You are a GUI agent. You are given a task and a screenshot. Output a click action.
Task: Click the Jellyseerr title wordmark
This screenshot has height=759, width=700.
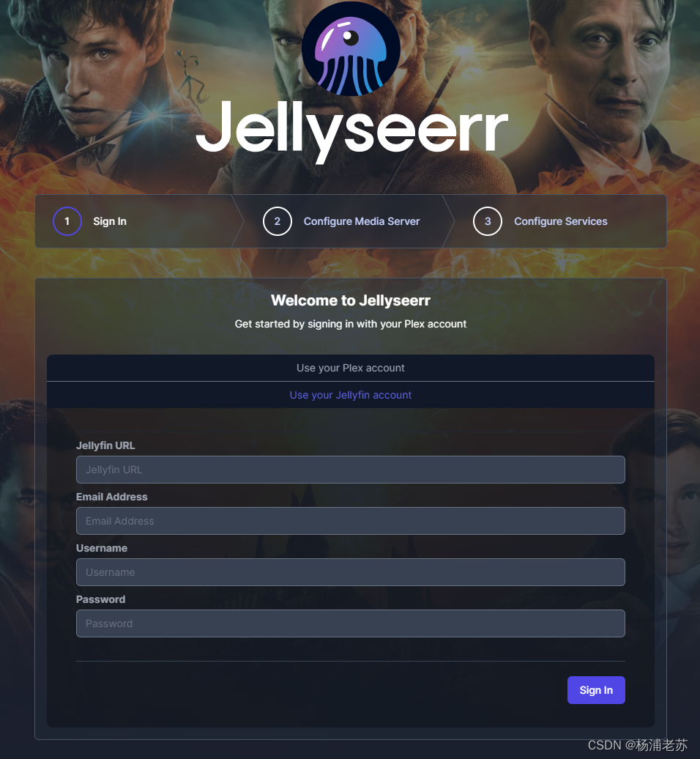351,130
